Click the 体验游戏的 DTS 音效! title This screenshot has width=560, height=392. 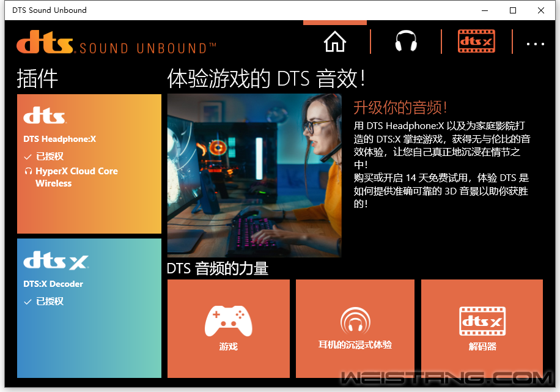(267, 78)
